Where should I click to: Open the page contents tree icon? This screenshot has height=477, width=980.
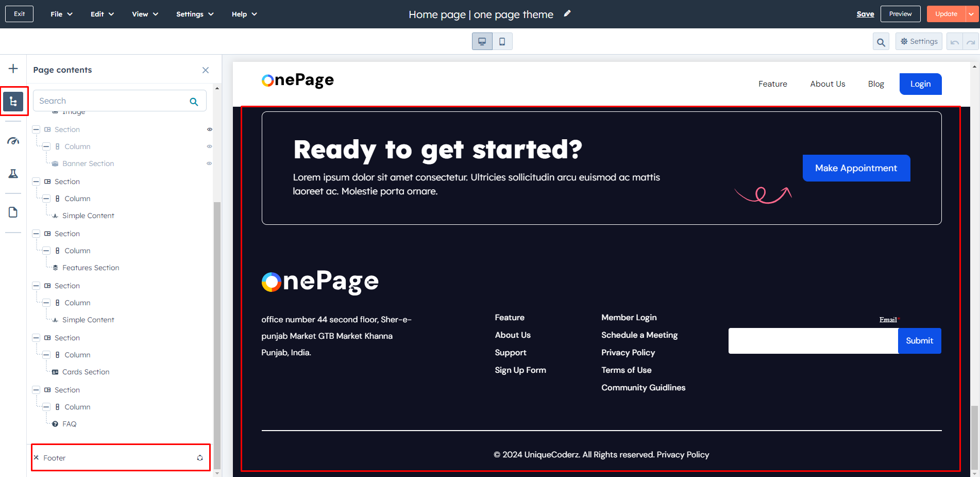click(x=13, y=101)
